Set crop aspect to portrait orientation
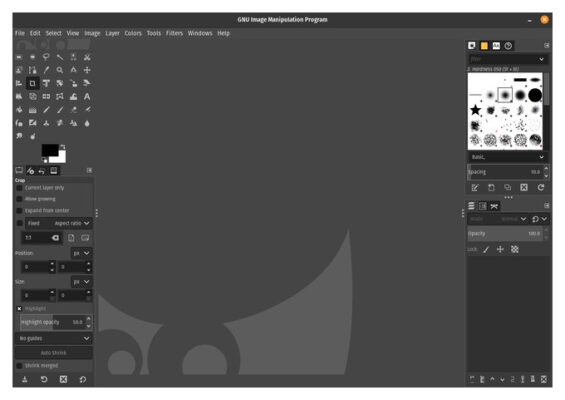This screenshot has height=400, width=565. (x=71, y=238)
